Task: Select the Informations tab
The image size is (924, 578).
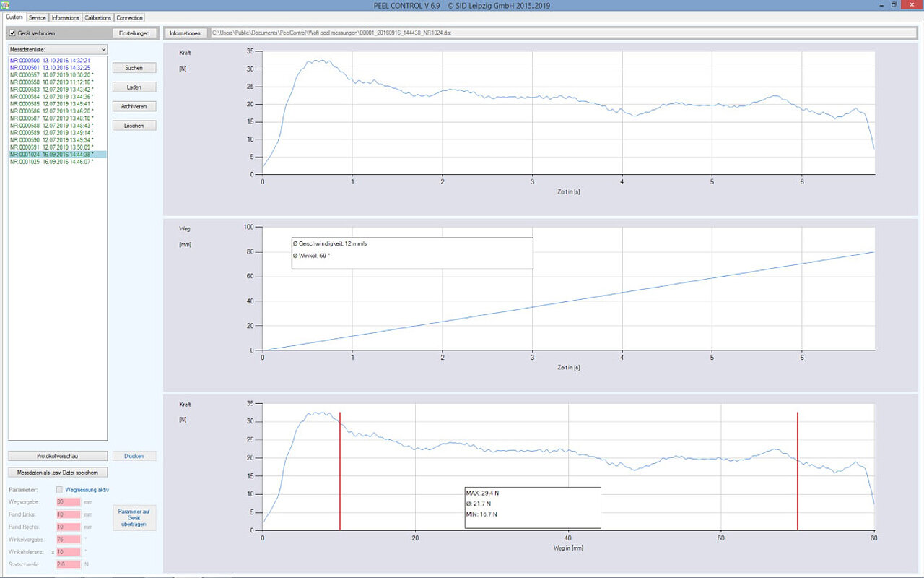Action: pyautogui.click(x=66, y=17)
